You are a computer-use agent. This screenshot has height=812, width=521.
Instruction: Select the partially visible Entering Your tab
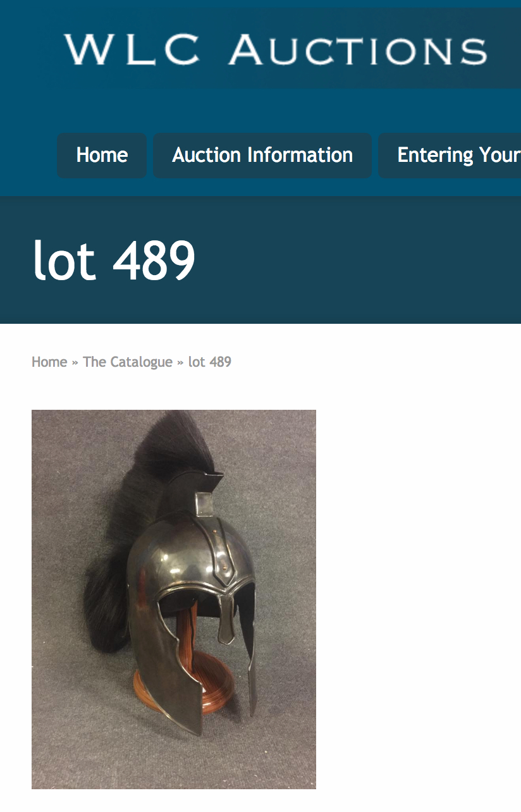450,155
